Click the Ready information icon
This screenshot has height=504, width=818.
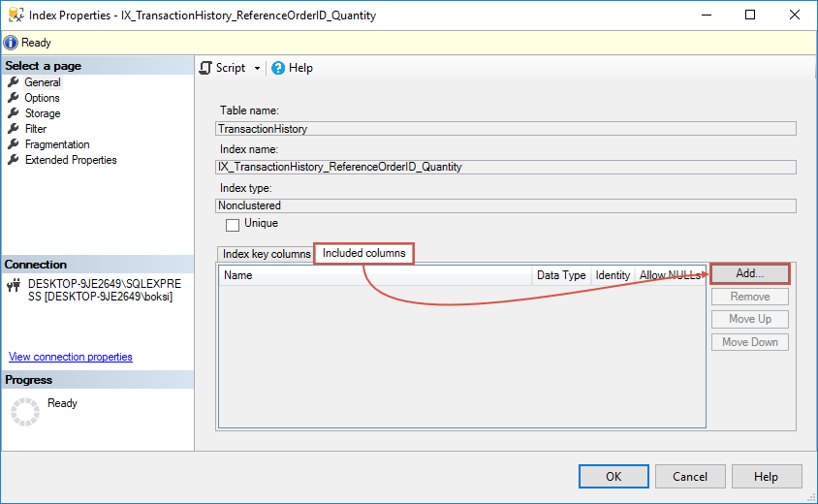pos(11,43)
